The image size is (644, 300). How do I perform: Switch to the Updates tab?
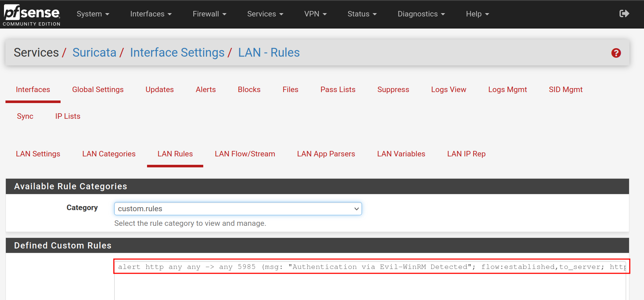159,90
